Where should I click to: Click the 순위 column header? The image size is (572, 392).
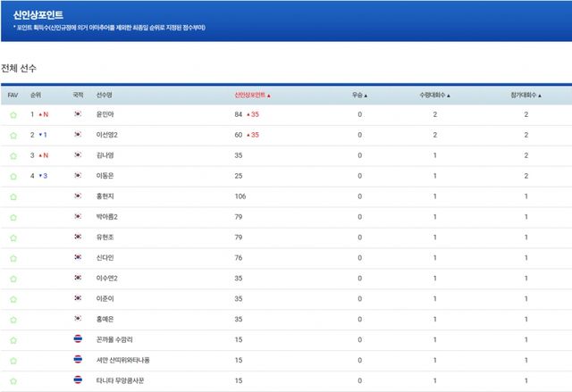(36, 95)
